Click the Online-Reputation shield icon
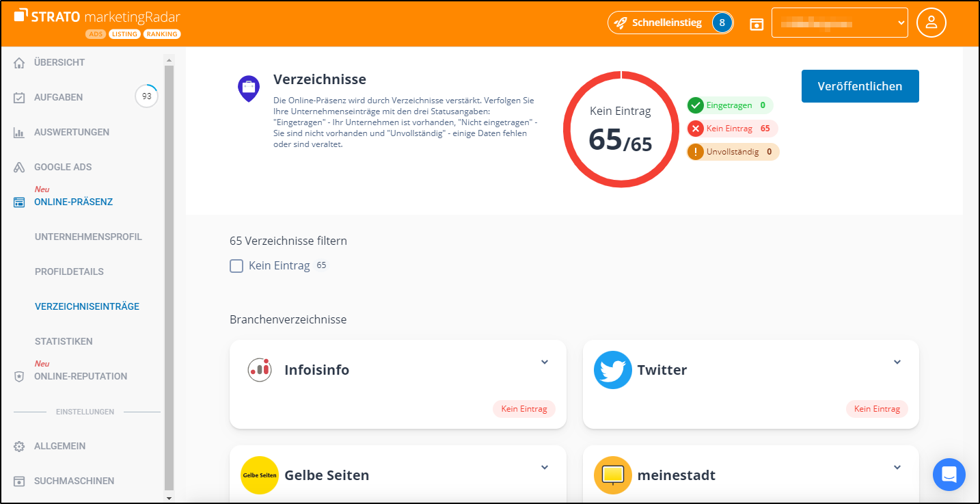980x504 pixels. (x=18, y=375)
